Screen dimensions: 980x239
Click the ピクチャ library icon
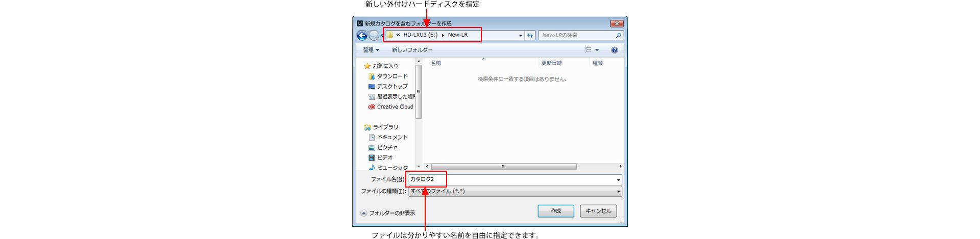click(x=372, y=147)
